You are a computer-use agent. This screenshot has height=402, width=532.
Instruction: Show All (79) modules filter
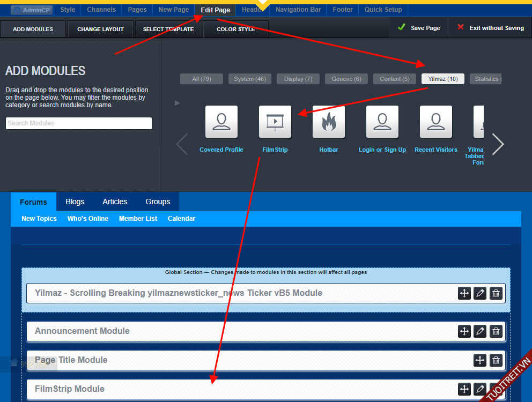pyautogui.click(x=202, y=79)
